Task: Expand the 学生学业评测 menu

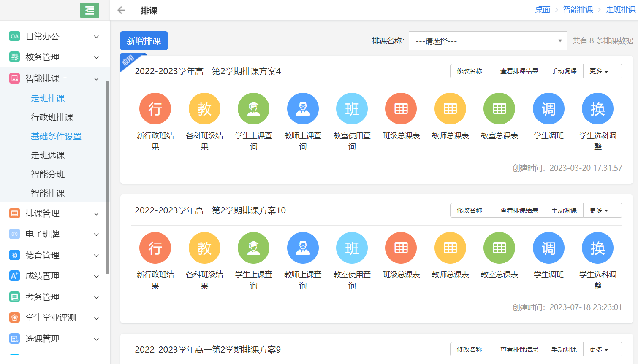Action: pyautogui.click(x=96, y=318)
